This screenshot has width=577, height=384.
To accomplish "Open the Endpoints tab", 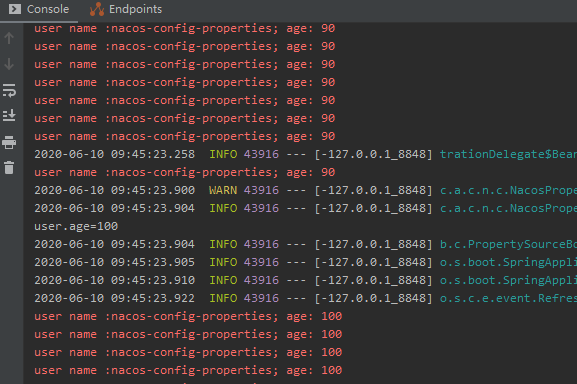I will tap(126, 9).
